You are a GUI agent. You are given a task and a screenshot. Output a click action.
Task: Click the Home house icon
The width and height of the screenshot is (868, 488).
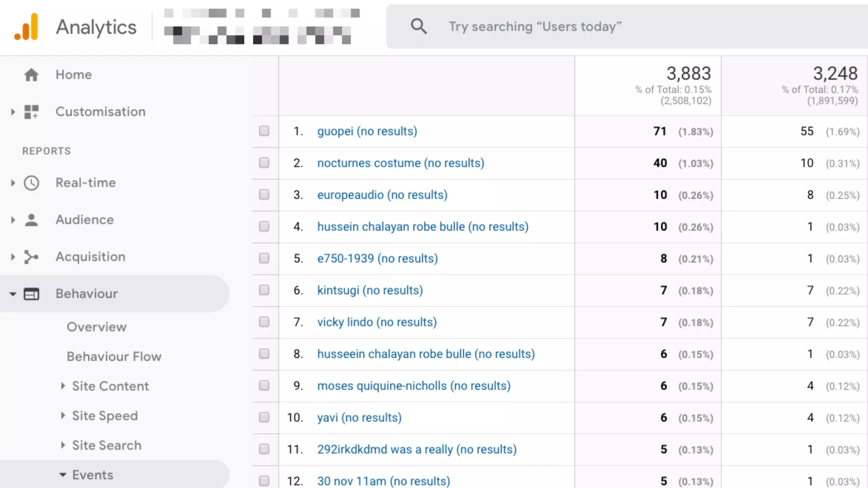click(31, 75)
